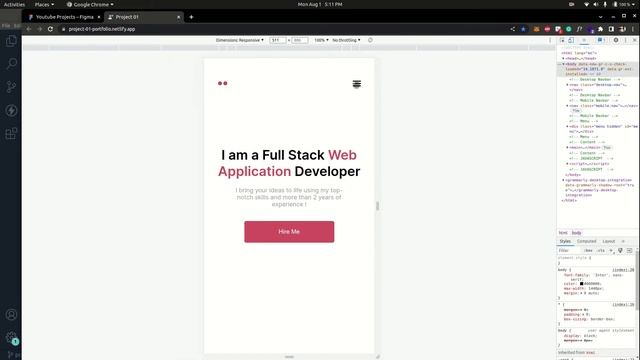640x360 pixels.
Task: Expand the script element node
Action: click(x=567, y=164)
